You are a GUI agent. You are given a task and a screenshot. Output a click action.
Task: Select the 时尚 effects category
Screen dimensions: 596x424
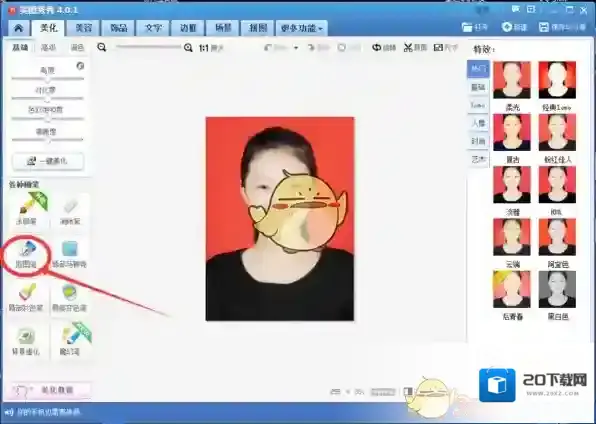click(478, 141)
